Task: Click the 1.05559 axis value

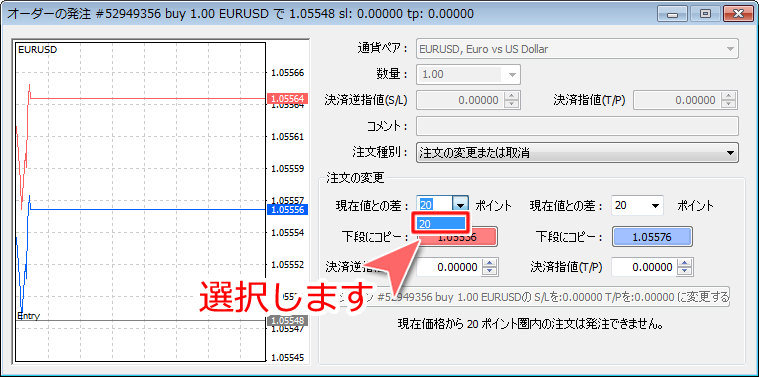Action: (x=288, y=169)
